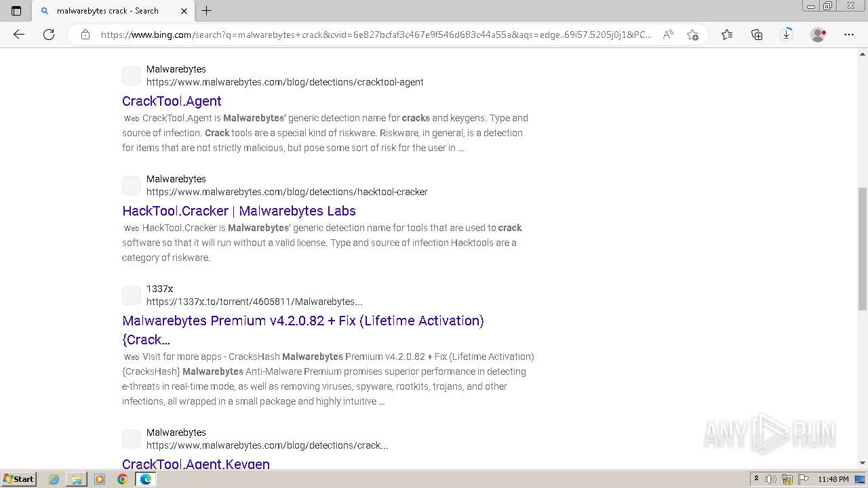Image resolution: width=868 pixels, height=488 pixels.
Task: Close the malwarebytes crack search tab
Action: 184,11
